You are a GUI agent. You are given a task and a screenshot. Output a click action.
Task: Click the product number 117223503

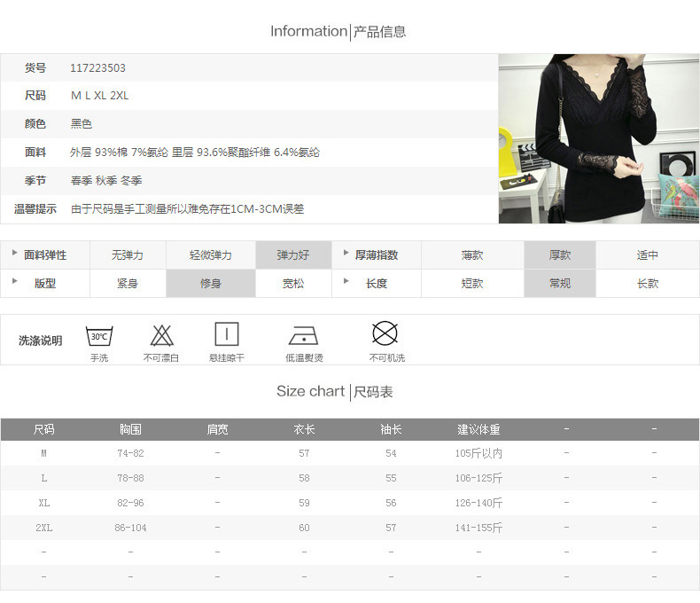pyautogui.click(x=97, y=68)
